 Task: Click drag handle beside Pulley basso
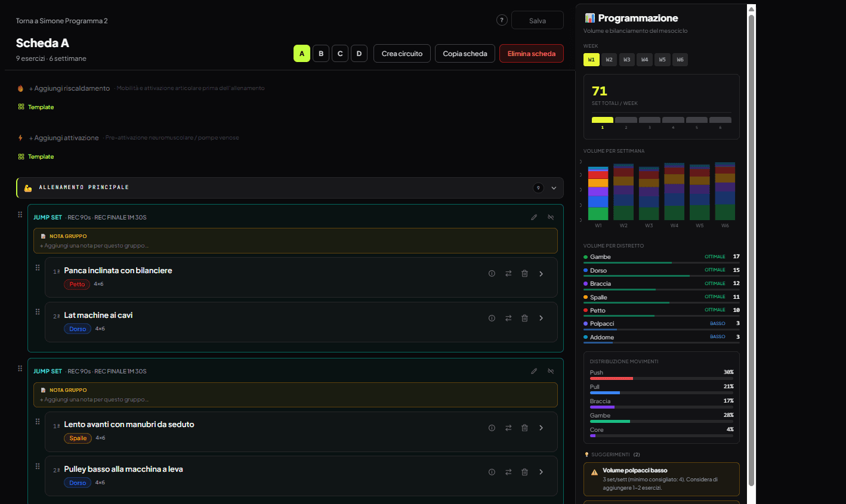coord(38,466)
